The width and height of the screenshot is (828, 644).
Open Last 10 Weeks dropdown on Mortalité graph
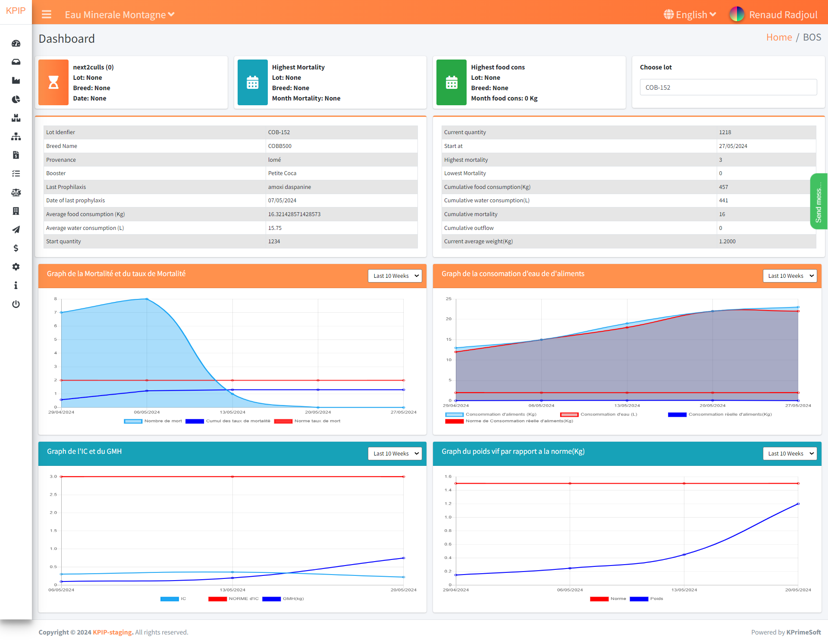tap(395, 276)
